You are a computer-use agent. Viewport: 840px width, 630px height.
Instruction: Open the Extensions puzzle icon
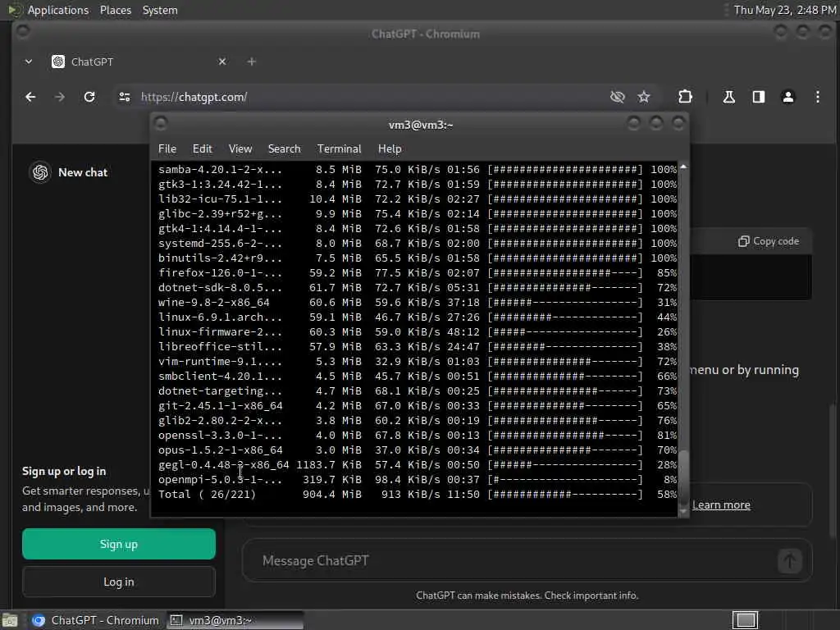[685, 97]
